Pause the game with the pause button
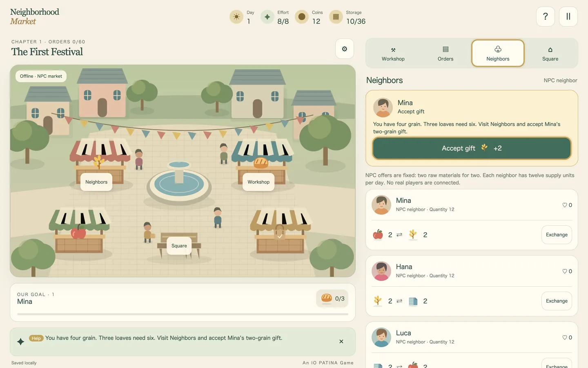 click(568, 16)
